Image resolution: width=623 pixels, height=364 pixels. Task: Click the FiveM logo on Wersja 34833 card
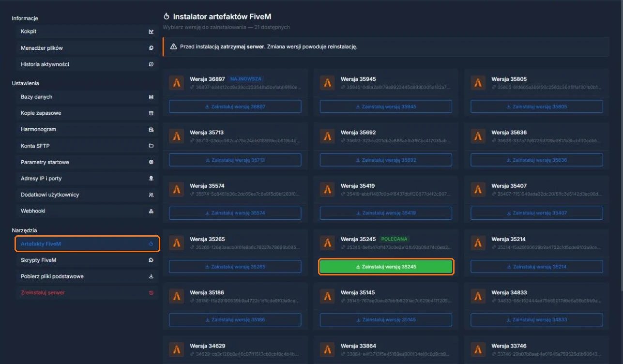478,296
